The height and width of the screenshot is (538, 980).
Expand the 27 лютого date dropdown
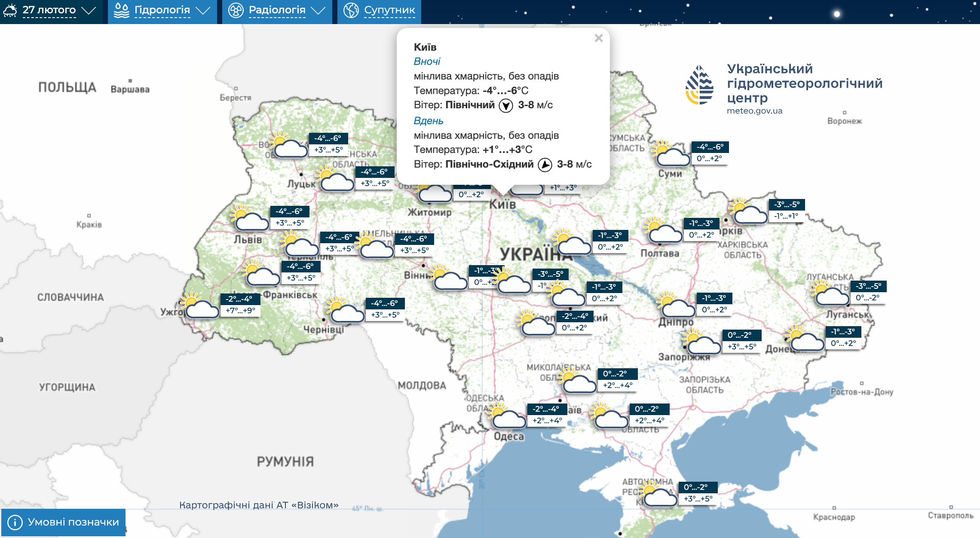(89, 10)
